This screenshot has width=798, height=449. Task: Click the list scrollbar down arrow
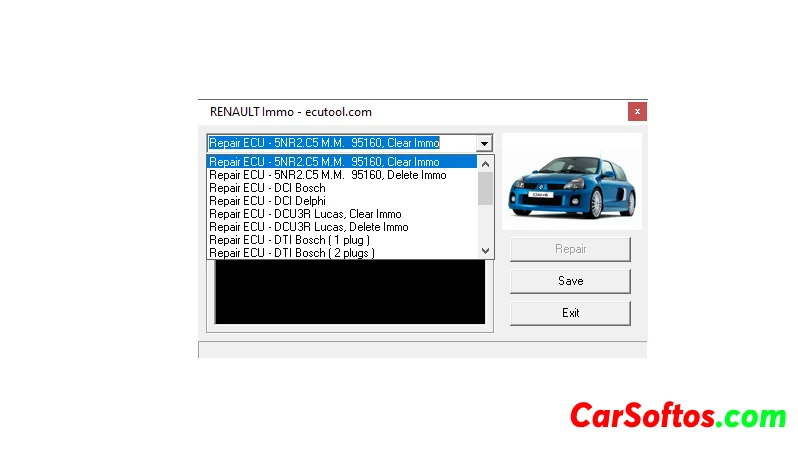pos(486,250)
